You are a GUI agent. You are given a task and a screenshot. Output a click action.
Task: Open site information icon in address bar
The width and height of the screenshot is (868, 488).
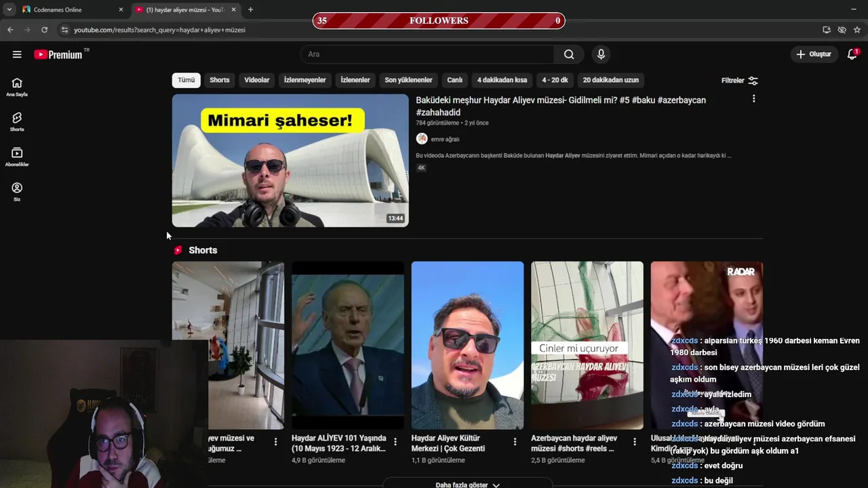click(x=64, y=30)
